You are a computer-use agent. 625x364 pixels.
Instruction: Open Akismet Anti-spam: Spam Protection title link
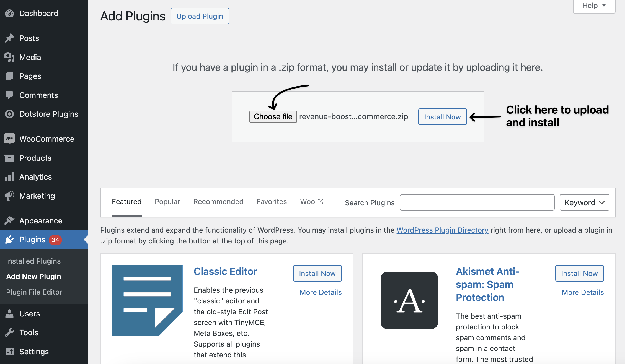coord(488,284)
